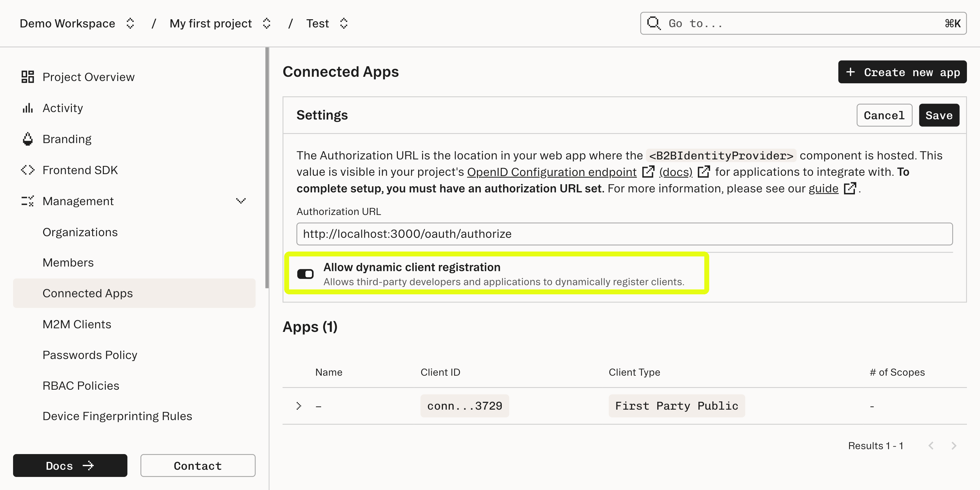The height and width of the screenshot is (490, 980).
Task: Open Passwords Policy from the sidebar
Action: pos(90,354)
